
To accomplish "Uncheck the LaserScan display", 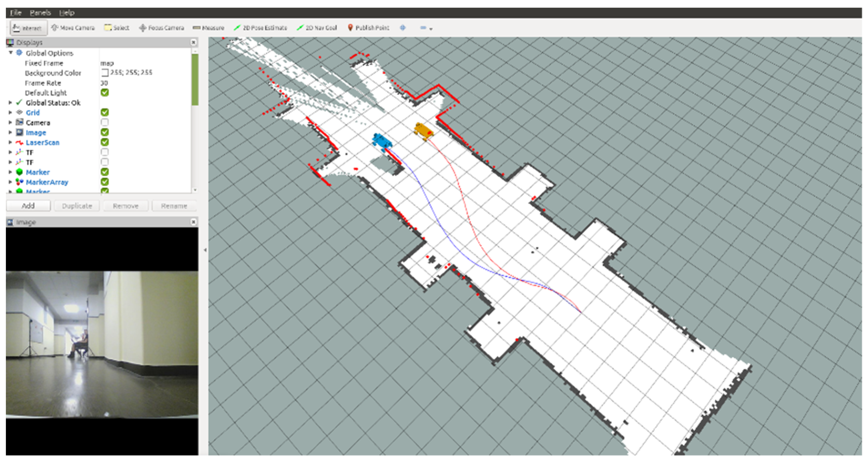I will click(105, 142).
